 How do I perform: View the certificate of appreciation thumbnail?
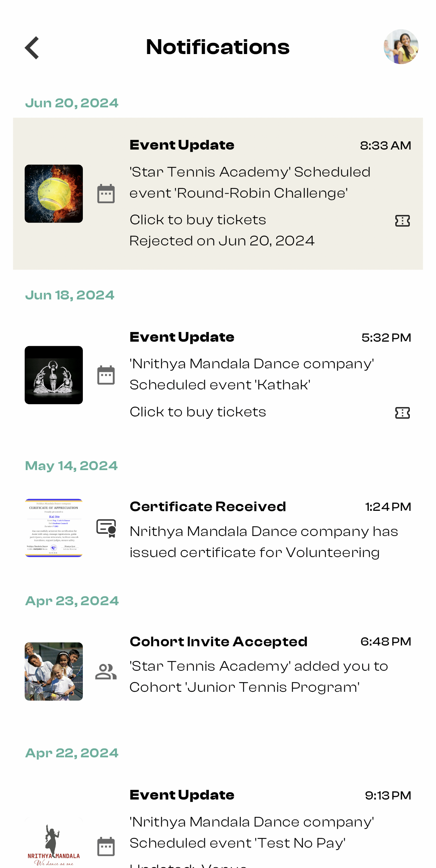click(54, 528)
